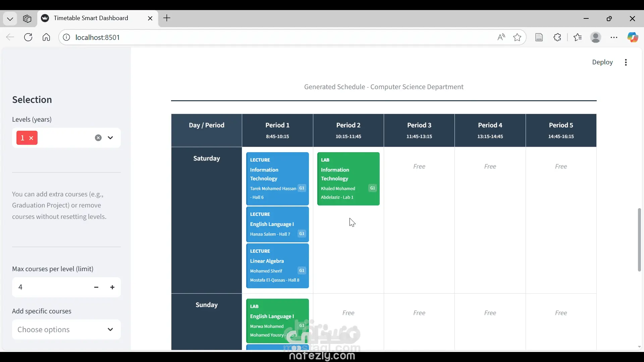Decrease max courses per level
Image resolution: width=644 pixels, height=362 pixels.
(x=96, y=287)
